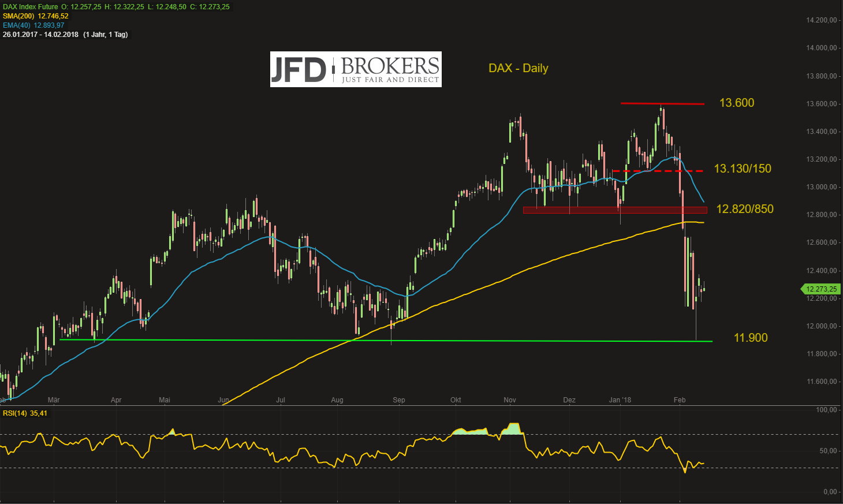Click the DAX Index Future title label

click(30, 7)
